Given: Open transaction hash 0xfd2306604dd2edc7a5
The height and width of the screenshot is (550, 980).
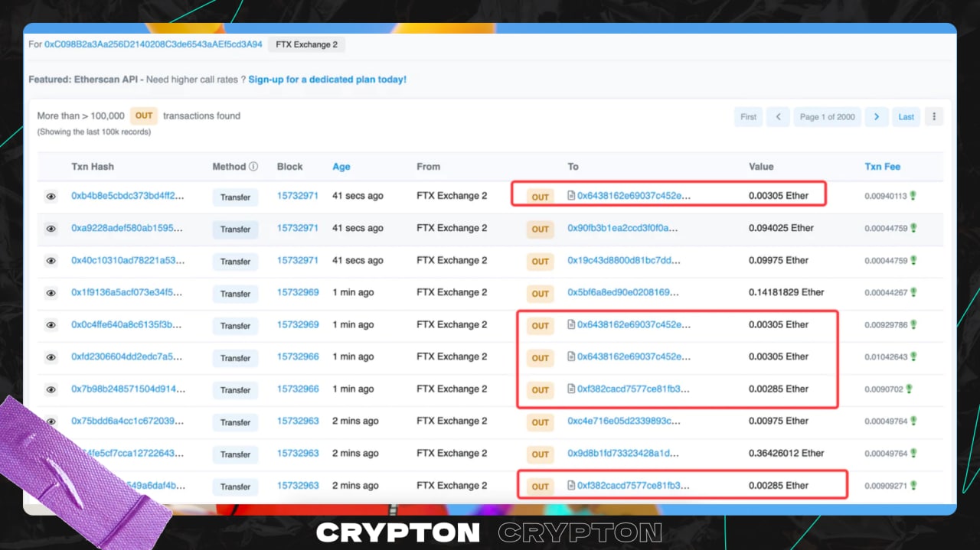Looking at the screenshot, I should pos(128,356).
